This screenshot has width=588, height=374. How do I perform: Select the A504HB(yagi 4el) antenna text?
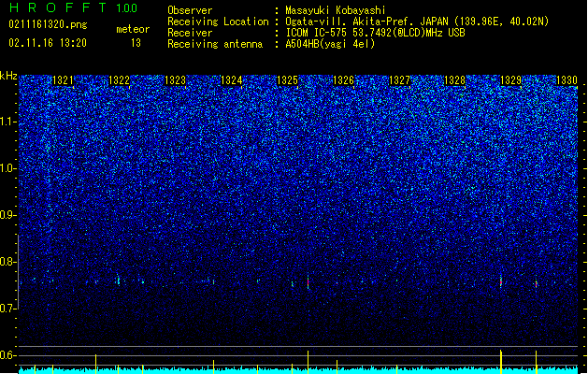pyautogui.click(x=330, y=44)
